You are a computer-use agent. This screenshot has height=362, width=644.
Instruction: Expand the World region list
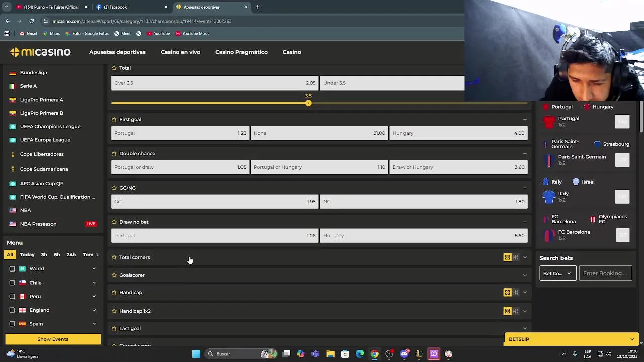click(x=94, y=269)
